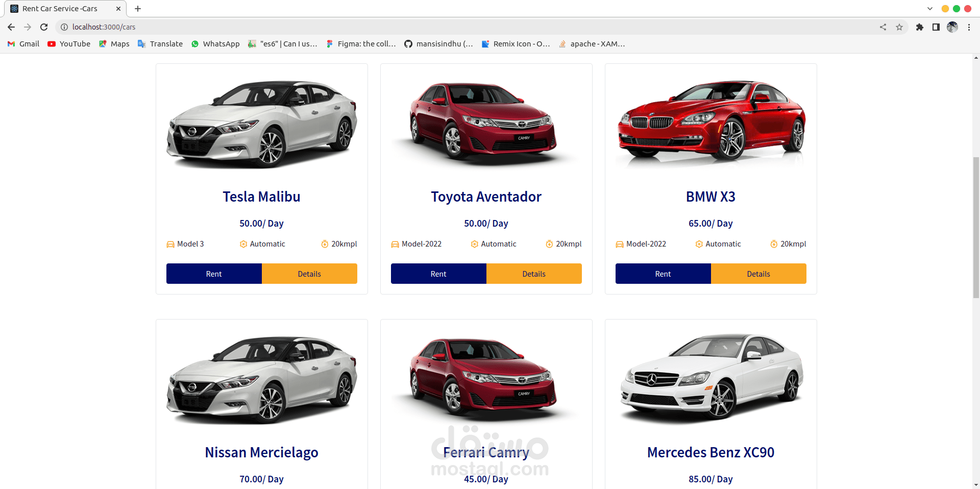The image size is (980, 489).
Task: Click the 65.00/ Day price text
Action: tap(711, 224)
